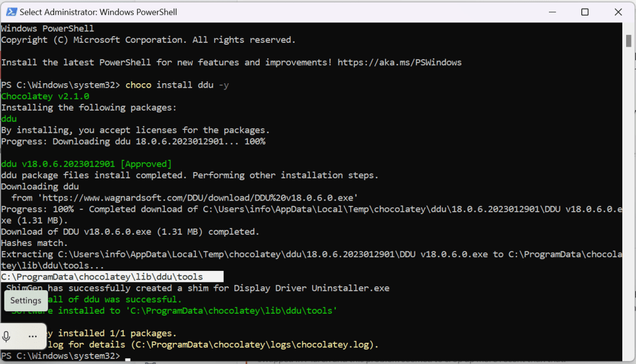Screen dimensions: 636x364
Task: Click the microphone icon in voice toolbar
Action: coord(6,336)
